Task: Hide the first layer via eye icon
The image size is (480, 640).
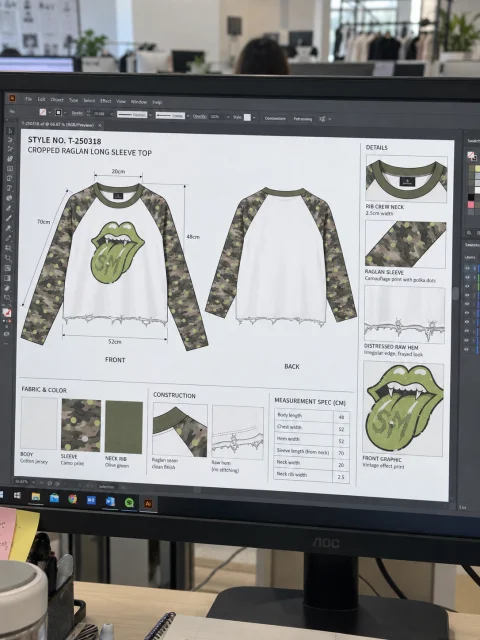Action: point(467,268)
